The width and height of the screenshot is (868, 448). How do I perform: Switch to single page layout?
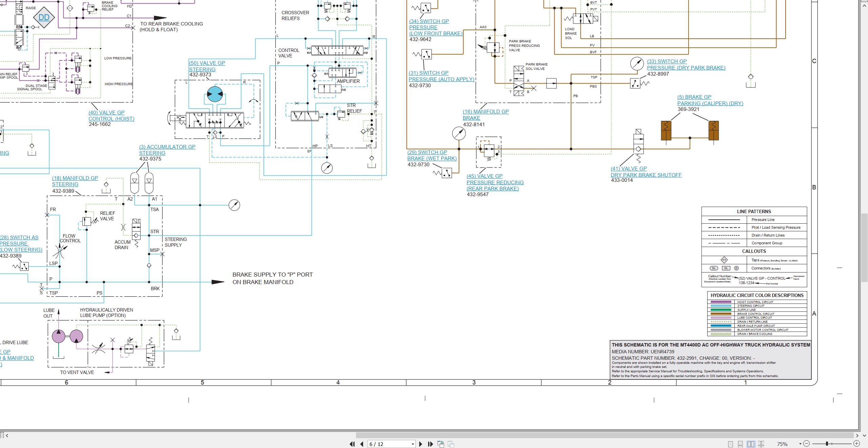(731, 444)
